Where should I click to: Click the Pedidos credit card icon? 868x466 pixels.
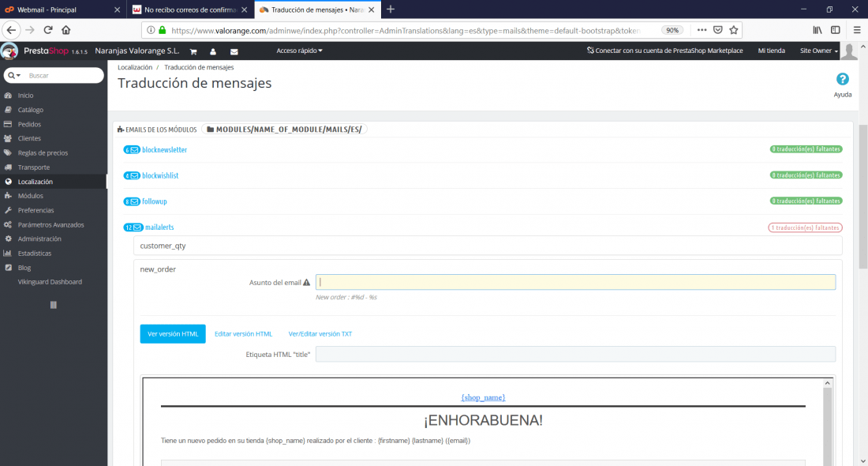point(8,124)
